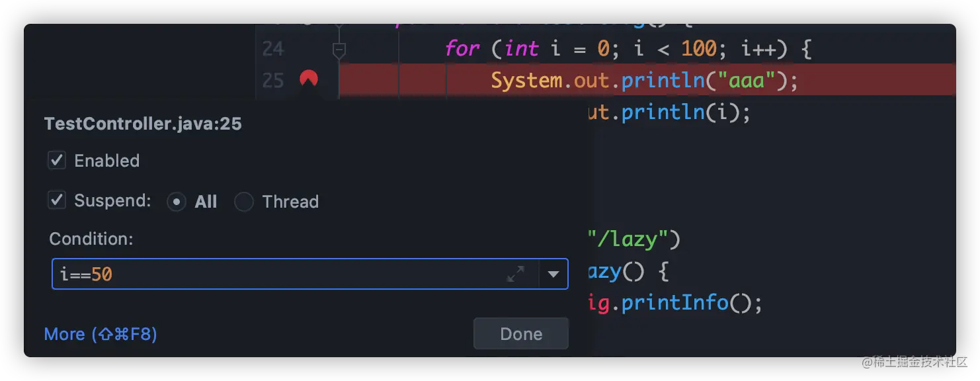Uncheck the Enabled checkbox
The height and width of the screenshot is (381, 980).
pyautogui.click(x=57, y=160)
